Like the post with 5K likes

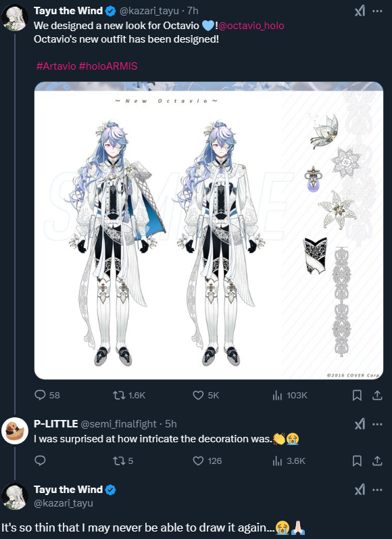205,396
